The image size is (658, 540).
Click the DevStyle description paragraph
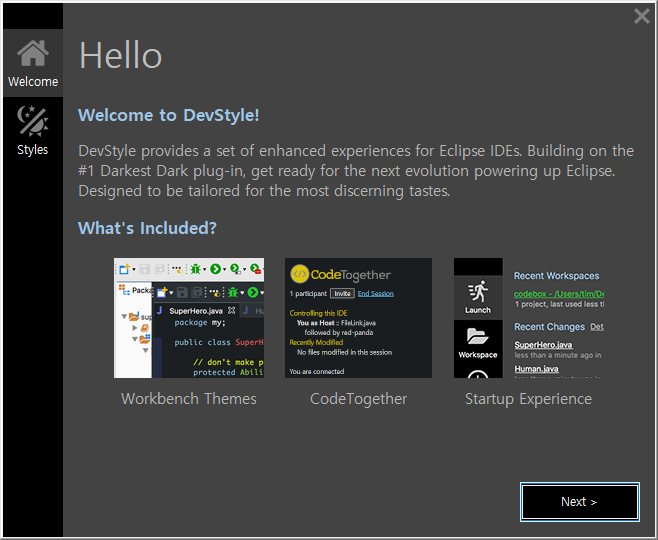click(356, 171)
